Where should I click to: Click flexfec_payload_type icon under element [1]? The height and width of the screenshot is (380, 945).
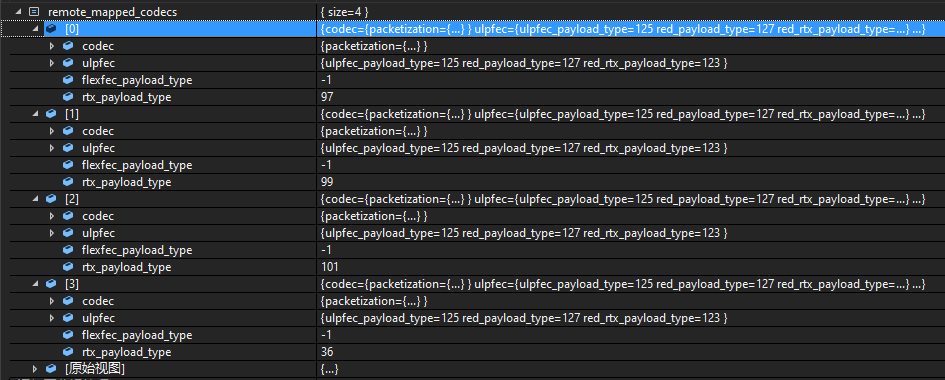pos(68,165)
